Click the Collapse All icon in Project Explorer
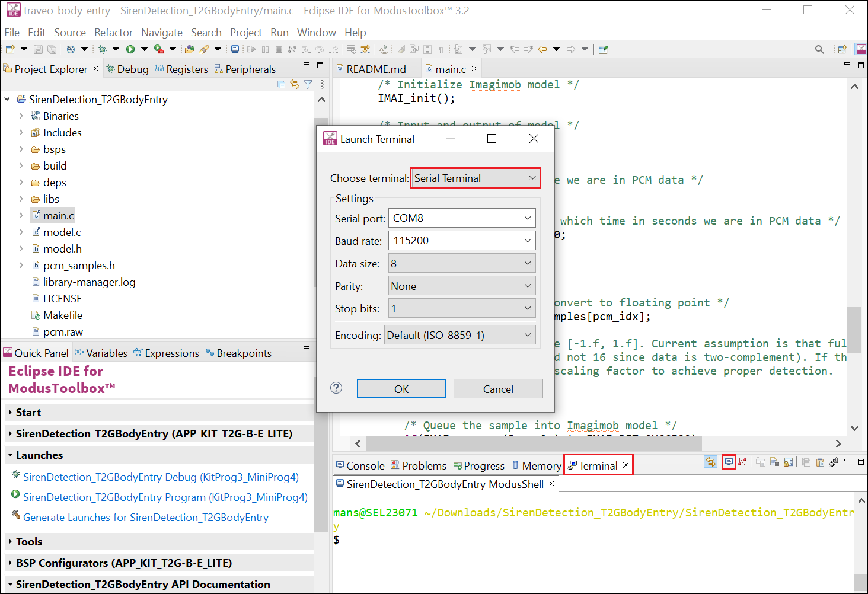This screenshot has height=594, width=868. tap(282, 85)
